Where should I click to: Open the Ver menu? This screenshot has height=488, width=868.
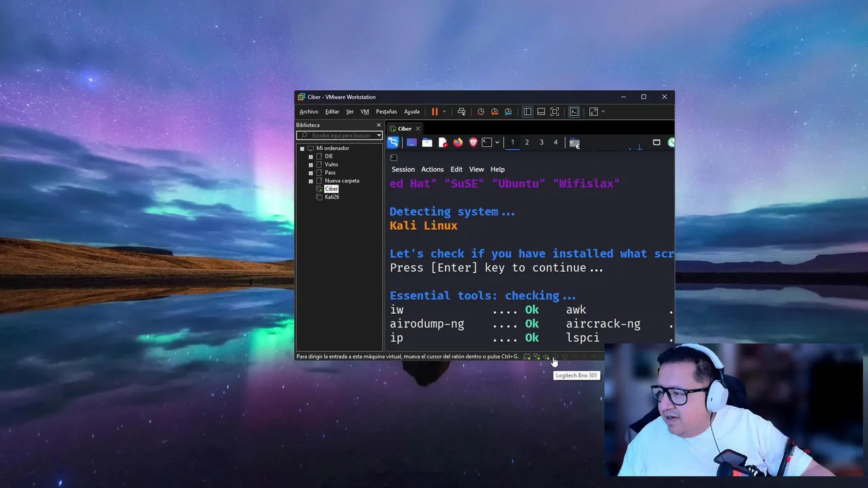tap(350, 112)
